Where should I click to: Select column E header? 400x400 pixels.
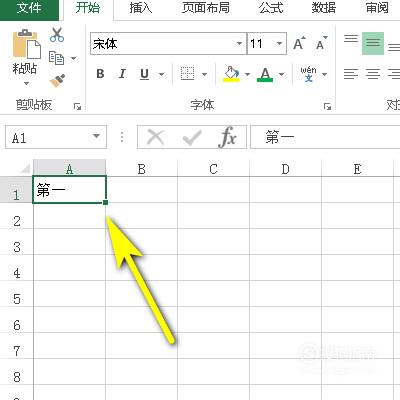pos(357,169)
